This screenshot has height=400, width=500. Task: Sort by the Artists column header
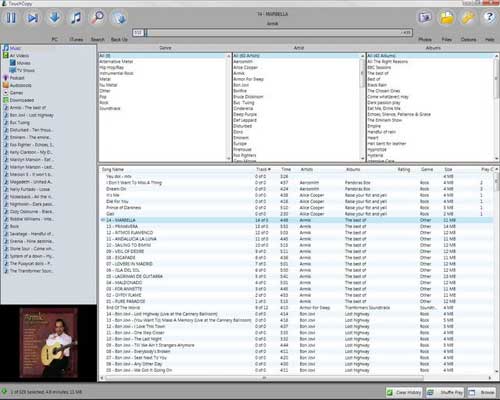[307, 169]
